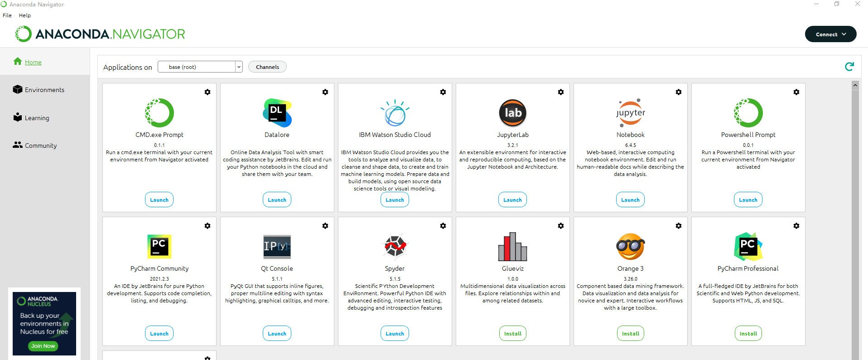The height and width of the screenshot is (360, 868).
Task: Click the Spyder application icon
Action: point(395,247)
